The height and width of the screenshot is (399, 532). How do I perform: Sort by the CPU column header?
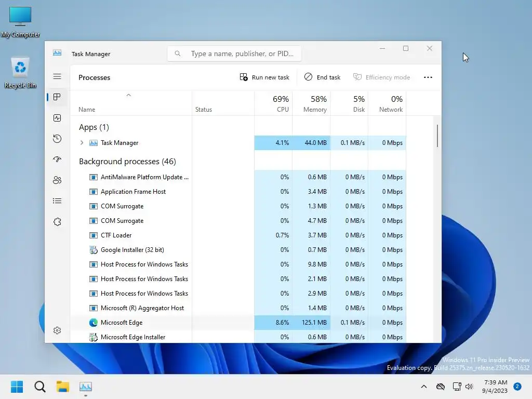click(273, 104)
